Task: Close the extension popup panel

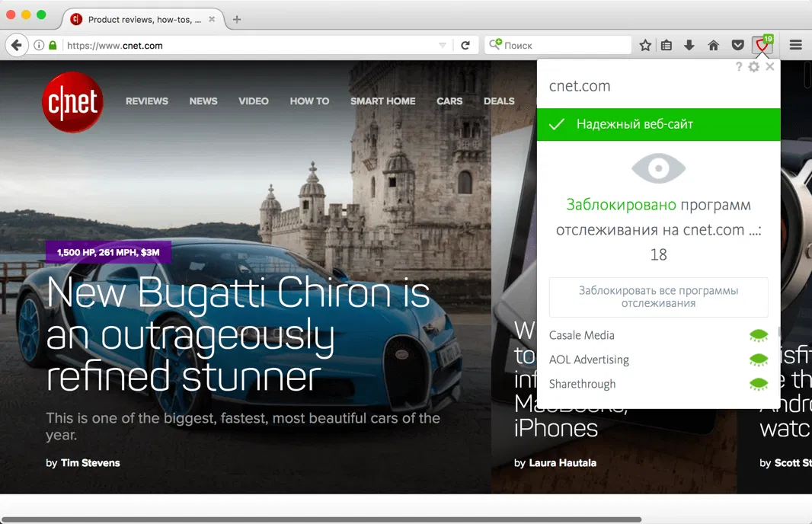Action: click(770, 66)
